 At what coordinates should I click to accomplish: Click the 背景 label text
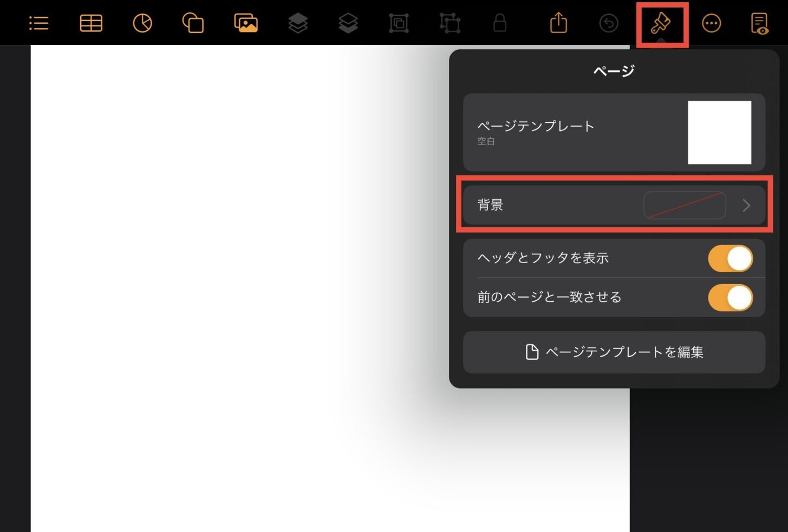[490, 205]
